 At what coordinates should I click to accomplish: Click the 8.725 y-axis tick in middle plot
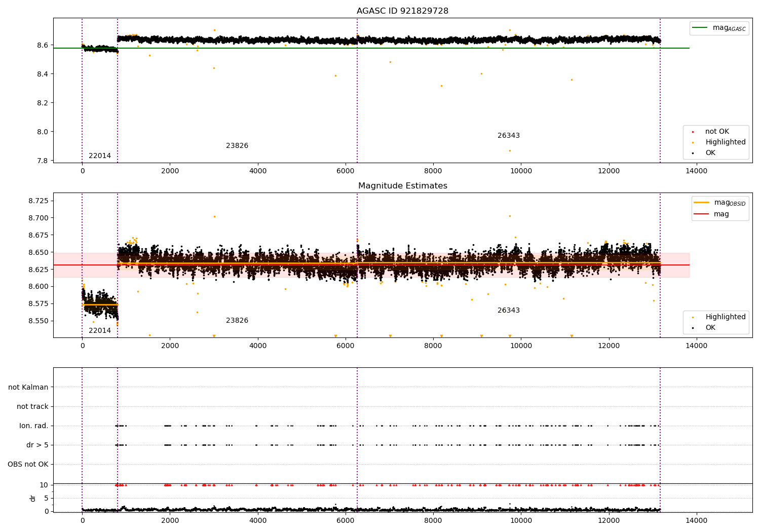(x=39, y=201)
